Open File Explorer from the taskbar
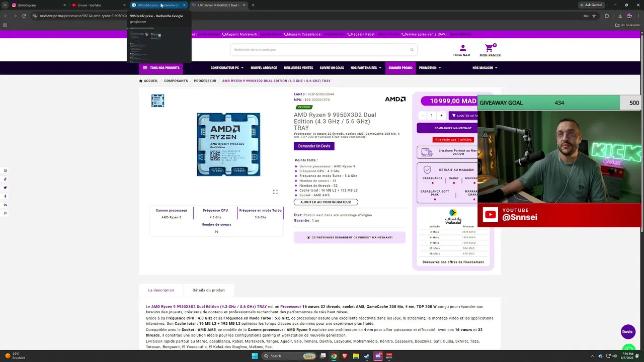 click(x=356, y=356)
